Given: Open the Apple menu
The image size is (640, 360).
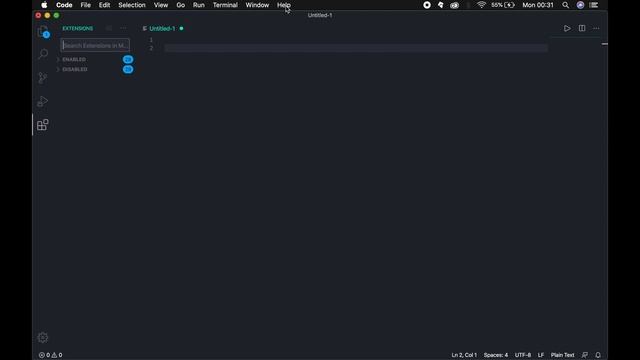Looking at the screenshot, I should click(44, 5).
